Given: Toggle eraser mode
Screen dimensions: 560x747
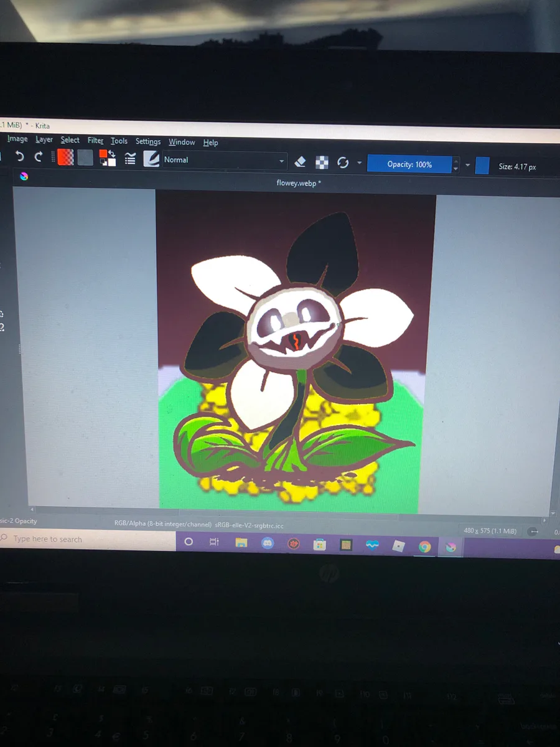Looking at the screenshot, I should [300, 162].
